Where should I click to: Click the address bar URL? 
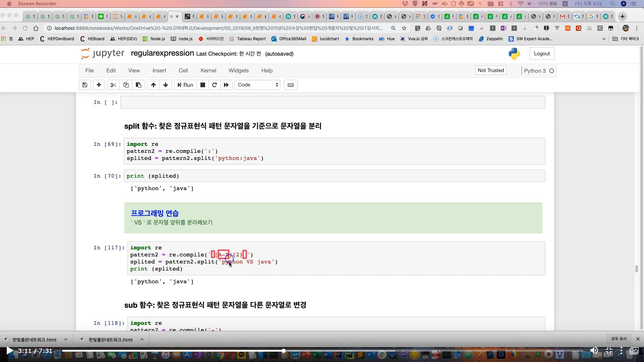pos(218,28)
